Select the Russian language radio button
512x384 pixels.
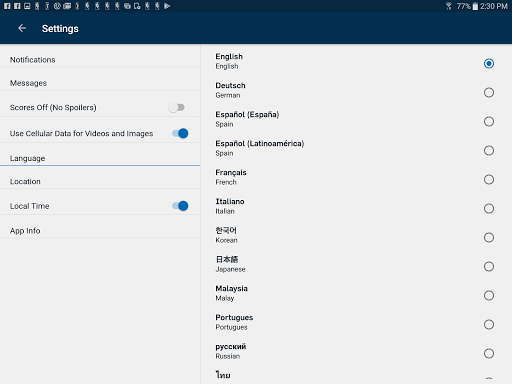tap(489, 353)
